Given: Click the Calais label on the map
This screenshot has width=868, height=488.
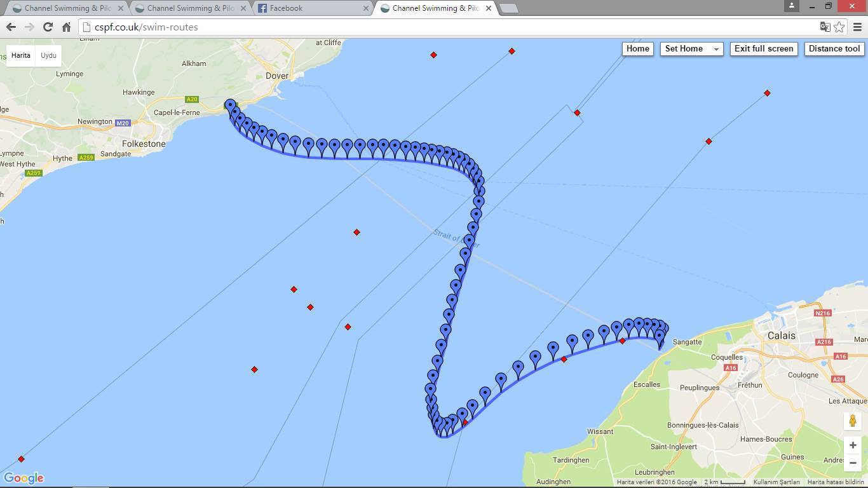Looking at the screenshot, I should 782,335.
